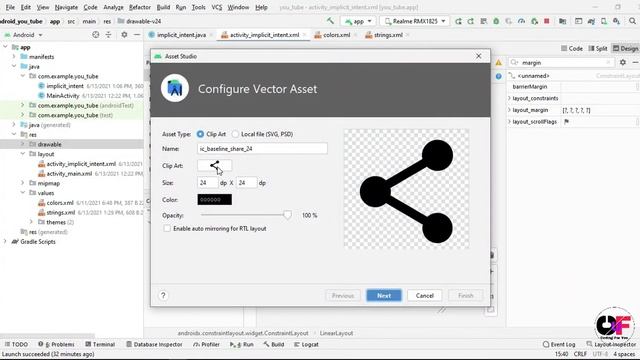Open the SDK Manager icon in toolbar

click(616, 21)
